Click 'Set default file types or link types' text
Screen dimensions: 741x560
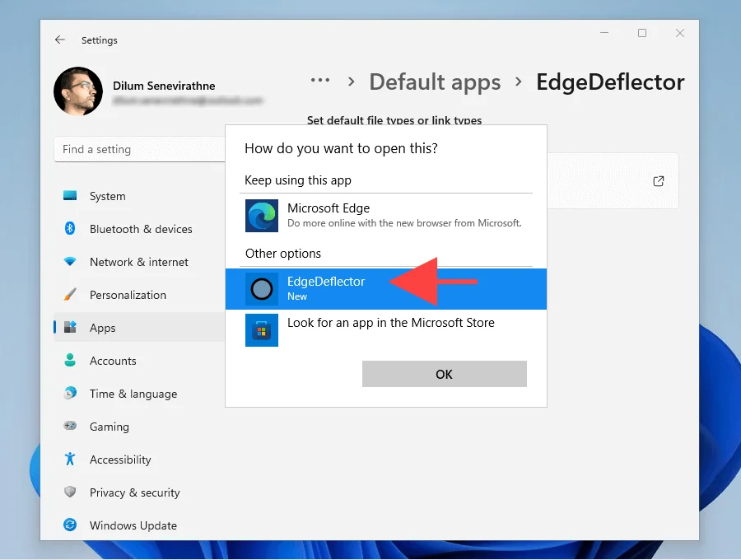[x=394, y=120]
